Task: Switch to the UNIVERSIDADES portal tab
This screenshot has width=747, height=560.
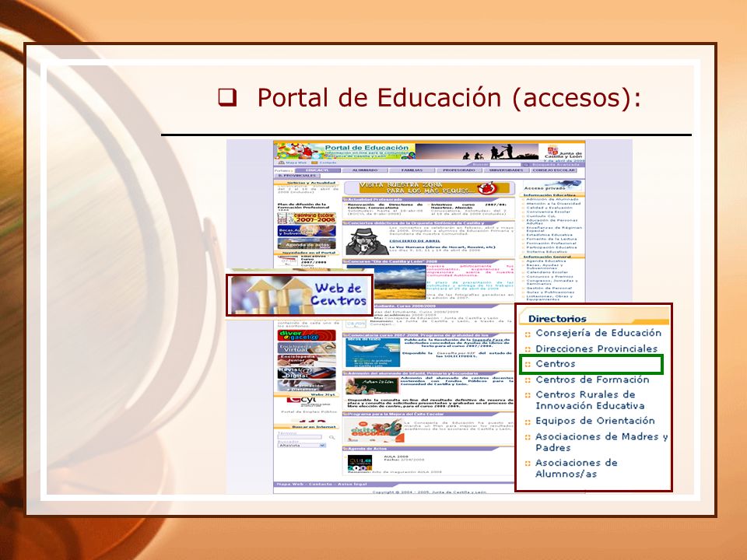Action: [506, 170]
